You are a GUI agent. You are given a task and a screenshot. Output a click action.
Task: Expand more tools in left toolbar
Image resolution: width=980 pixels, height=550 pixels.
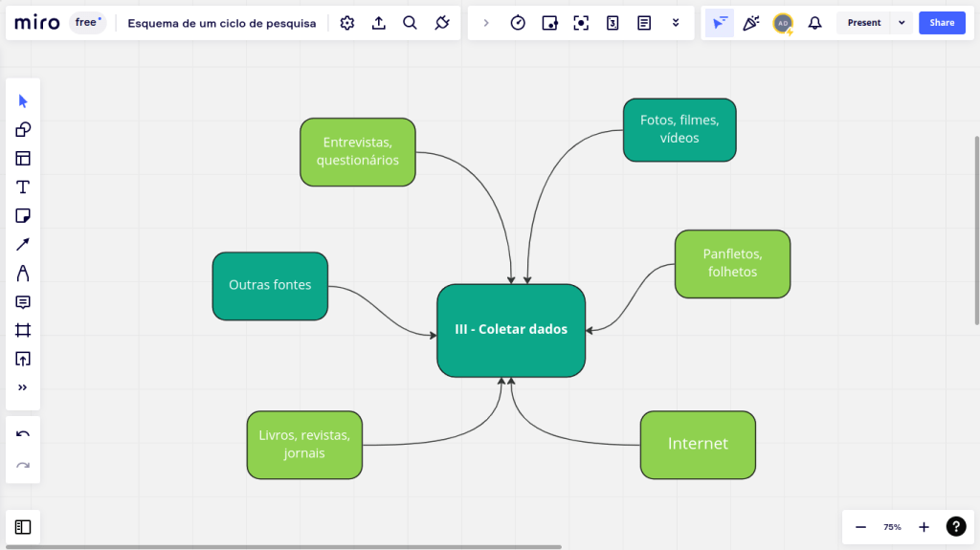(x=23, y=388)
